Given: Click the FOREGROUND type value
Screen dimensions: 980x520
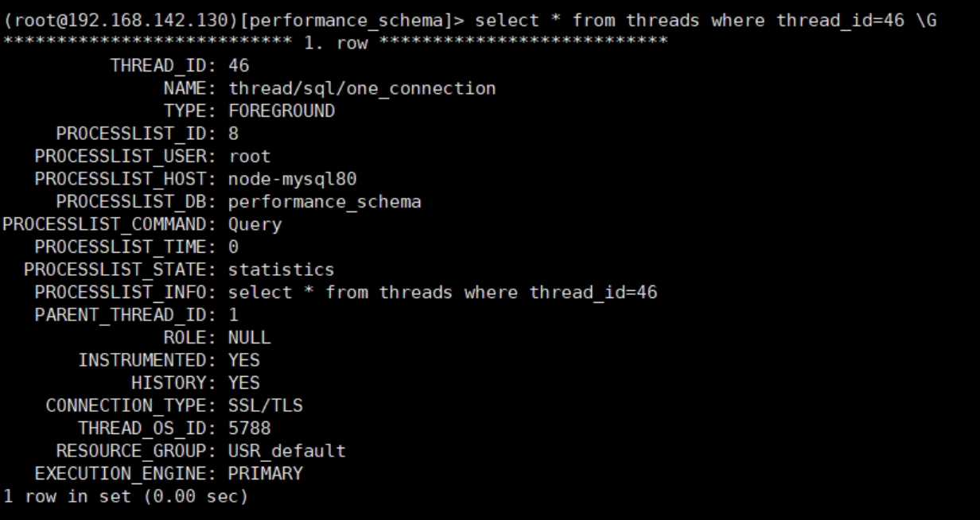Looking at the screenshot, I should (x=282, y=111).
